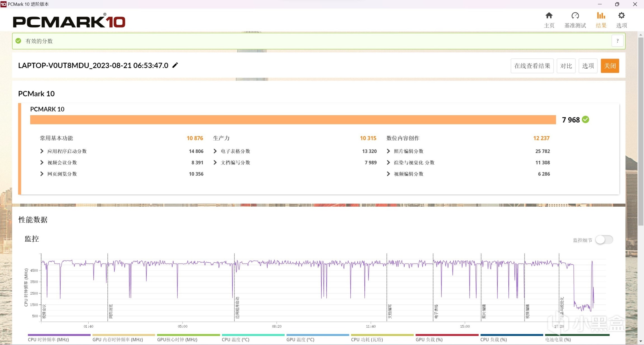The width and height of the screenshot is (644, 345).
Task: Click the vertical scrollbar thumb
Action: pyautogui.click(x=640, y=132)
